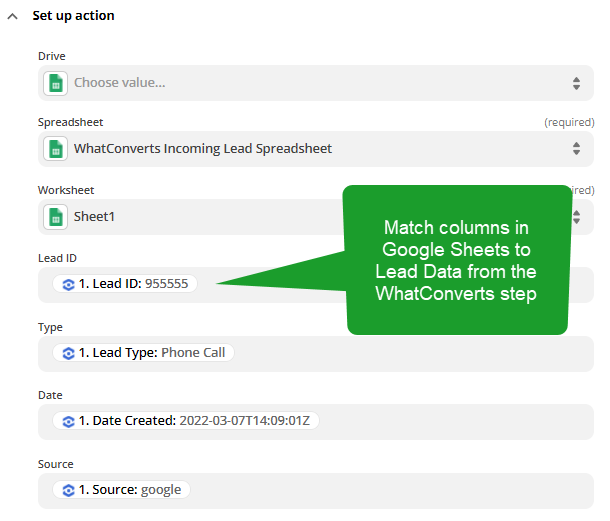Select the Date Created pill
The height and width of the screenshot is (521, 610).
pos(186,421)
